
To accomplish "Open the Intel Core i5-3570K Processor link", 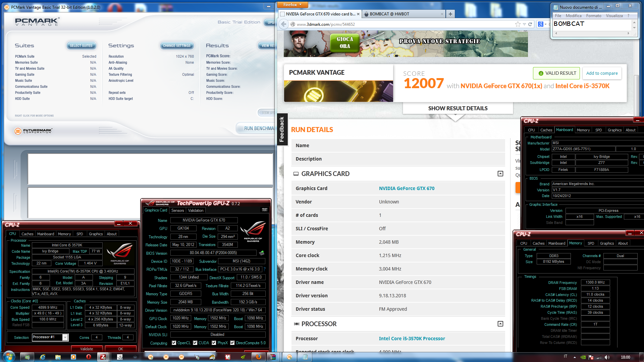I will (412, 339).
